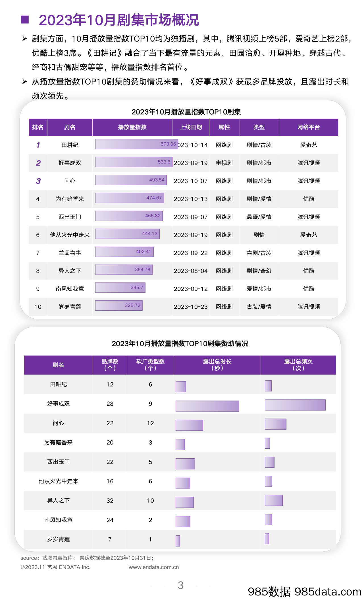Click 西出玉门 exposure duration bar
The height and width of the screenshot is (600, 364).
[x=185, y=464]
